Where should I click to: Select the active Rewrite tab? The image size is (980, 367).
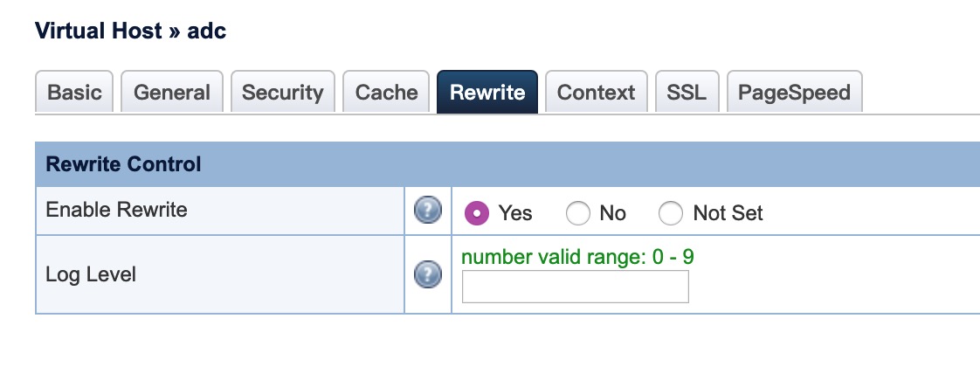tap(487, 93)
